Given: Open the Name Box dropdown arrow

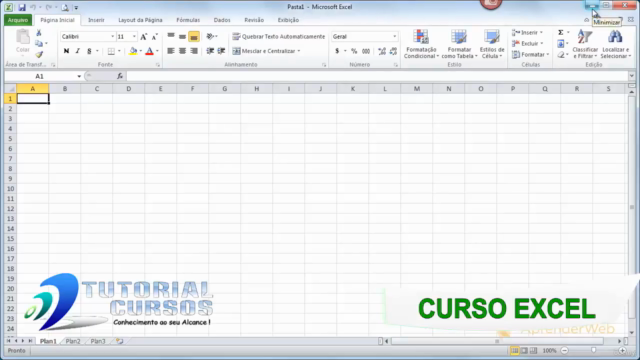Looking at the screenshot, I should (x=79, y=76).
